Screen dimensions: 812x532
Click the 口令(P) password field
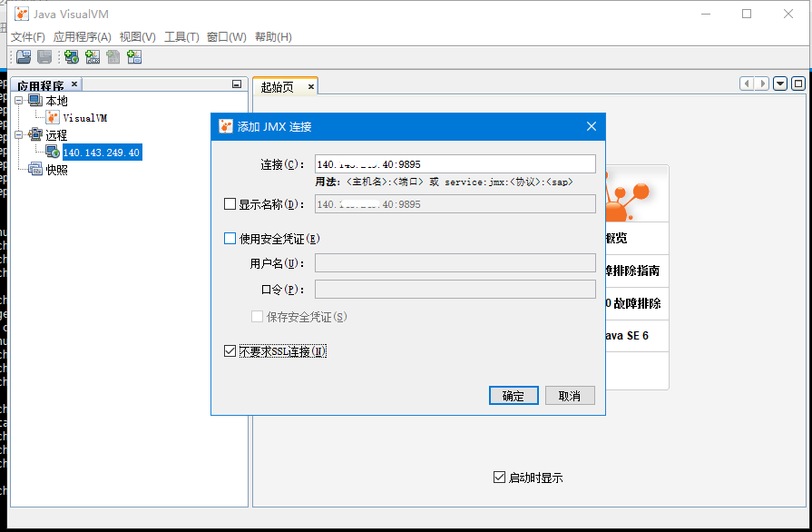(455, 289)
